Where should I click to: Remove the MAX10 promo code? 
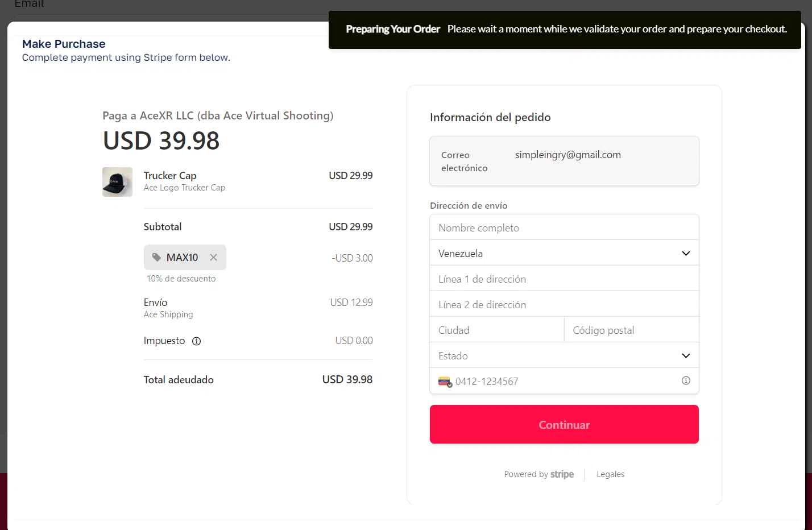pos(213,258)
